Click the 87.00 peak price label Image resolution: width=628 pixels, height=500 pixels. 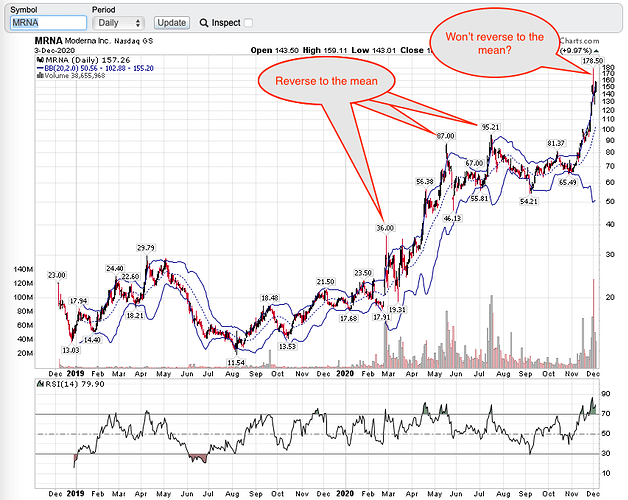click(445, 136)
